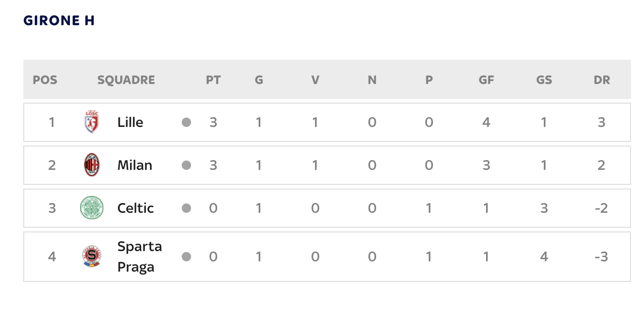Viewport: 644px width, 315px height.
Task: Click the gray status dot beside Milan
Action: click(186, 166)
